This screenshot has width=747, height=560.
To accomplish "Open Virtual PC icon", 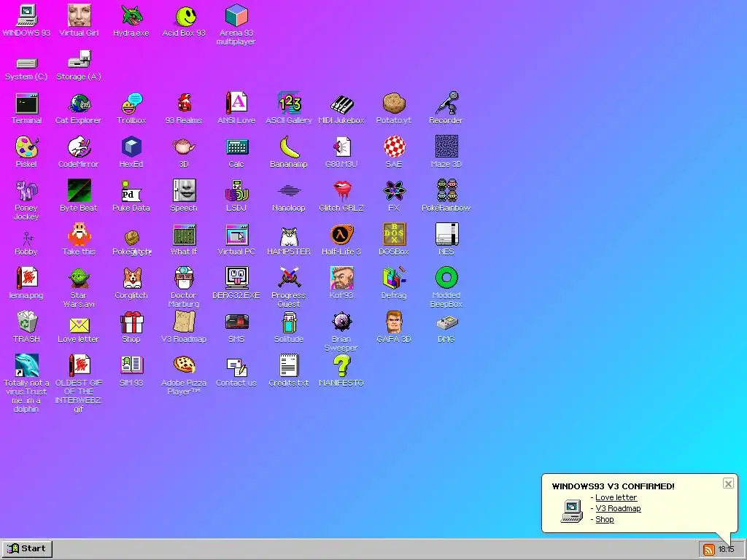I will pyautogui.click(x=236, y=234).
